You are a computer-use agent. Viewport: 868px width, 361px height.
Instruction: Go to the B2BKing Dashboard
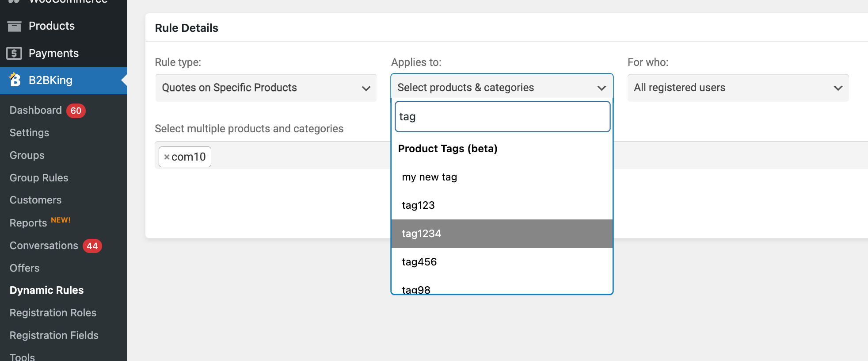(36, 110)
